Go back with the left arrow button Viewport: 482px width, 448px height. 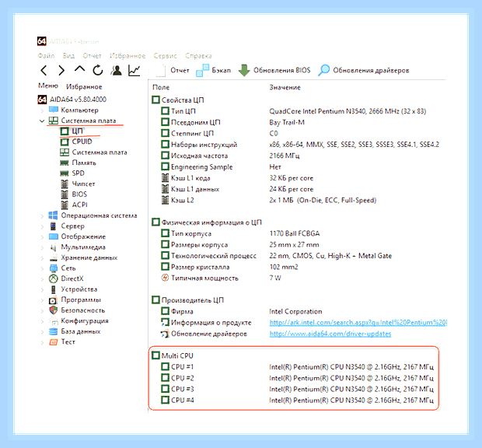pos(44,71)
